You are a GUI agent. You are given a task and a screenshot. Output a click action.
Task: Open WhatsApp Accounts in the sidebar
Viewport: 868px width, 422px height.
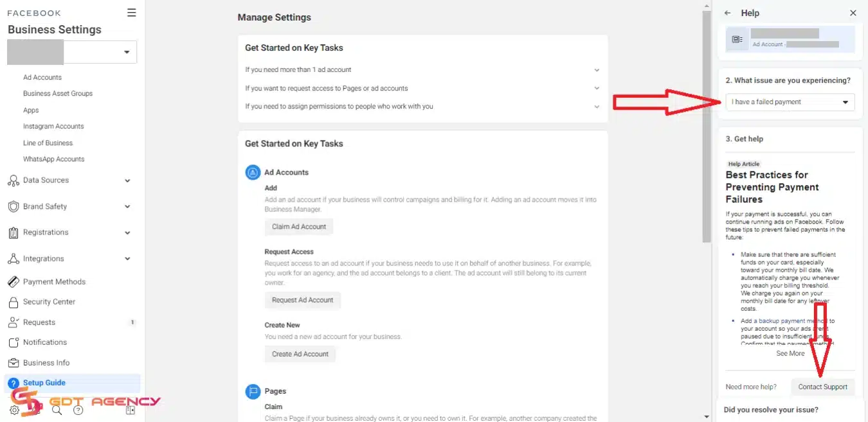(x=54, y=159)
